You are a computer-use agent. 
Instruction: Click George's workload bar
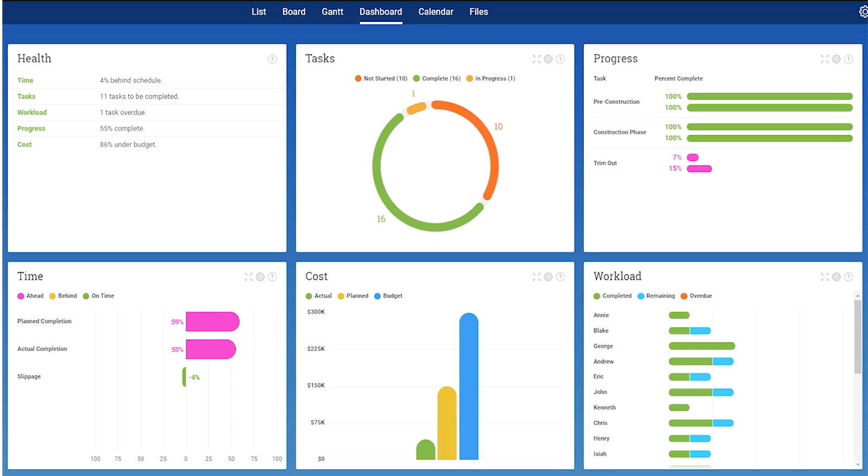coord(702,346)
